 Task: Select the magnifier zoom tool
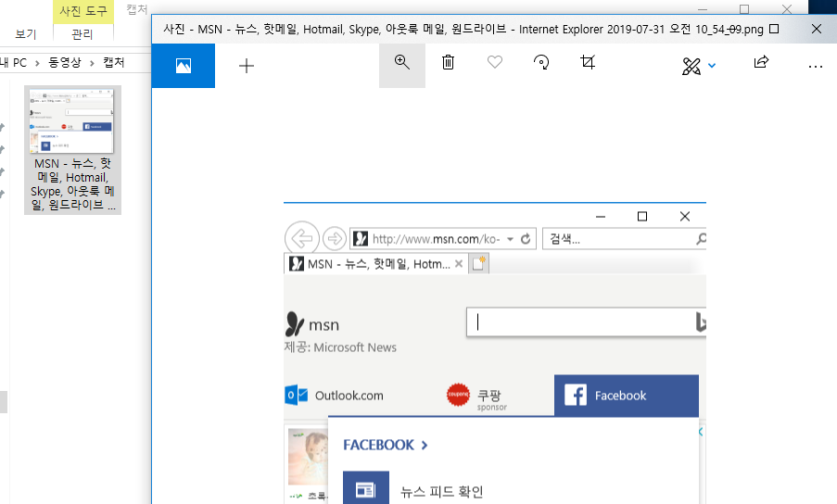(x=402, y=64)
